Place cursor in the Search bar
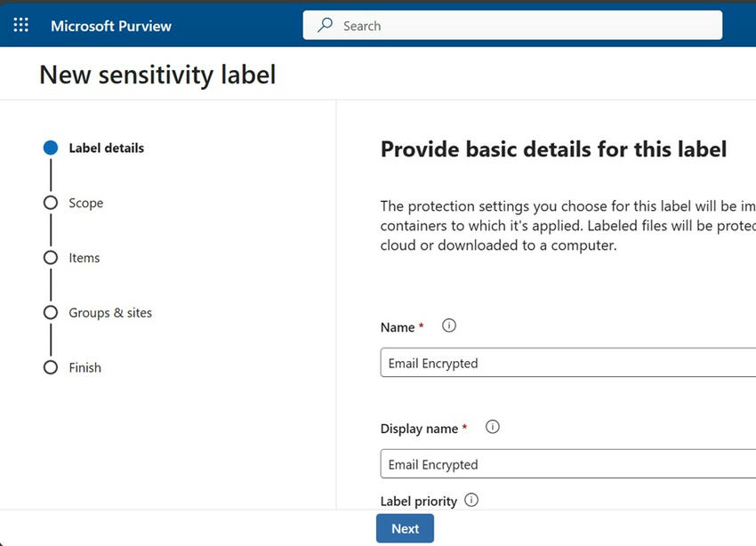Image resolution: width=756 pixels, height=546 pixels. click(x=511, y=25)
